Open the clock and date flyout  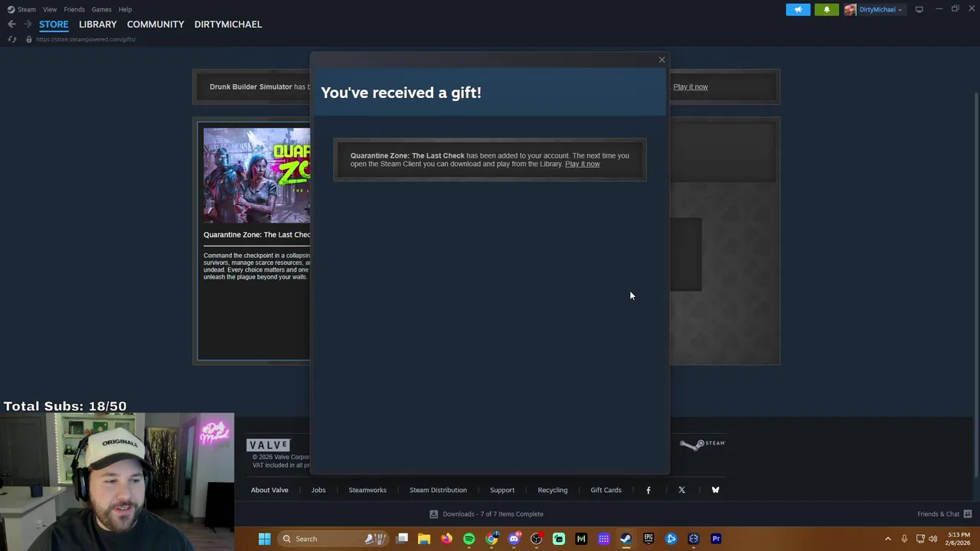(958, 539)
